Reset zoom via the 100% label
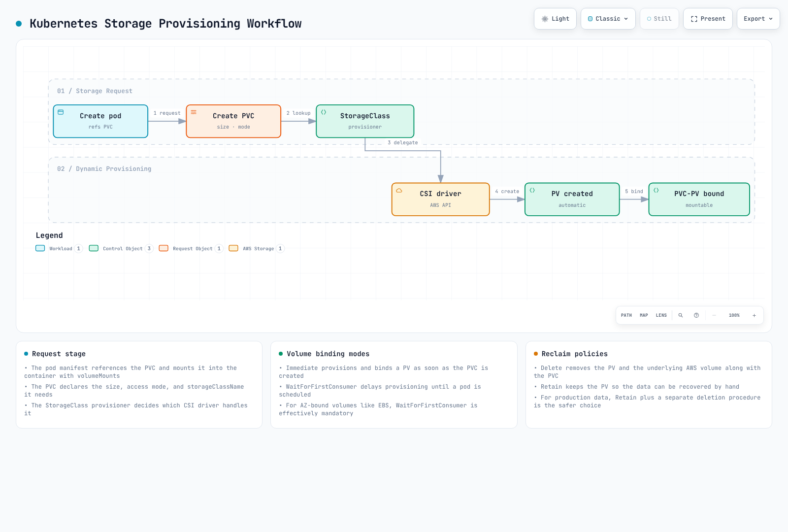This screenshot has height=532, width=788. (734, 315)
